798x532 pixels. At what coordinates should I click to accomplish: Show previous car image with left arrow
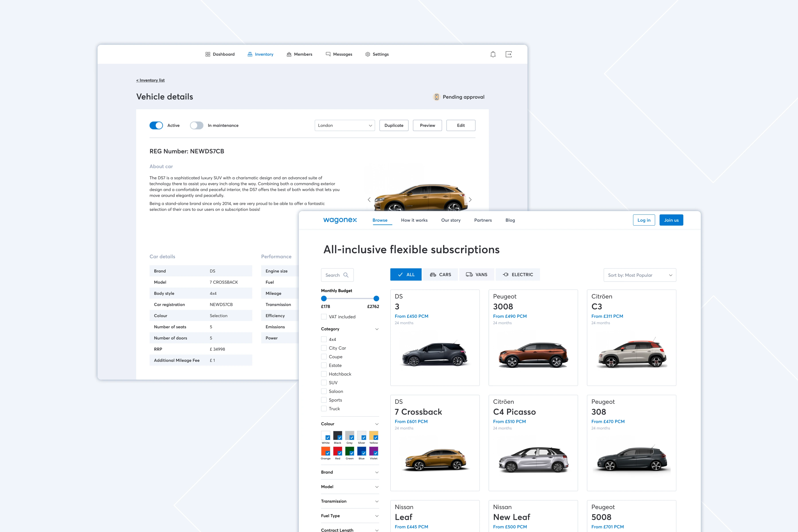pos(369,200)
